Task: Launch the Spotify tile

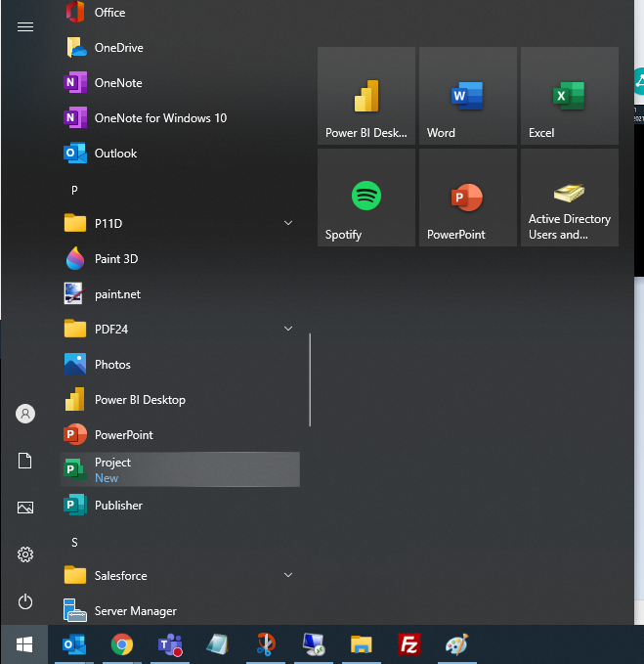Action: pyautogui.click(x=366, y=198)
